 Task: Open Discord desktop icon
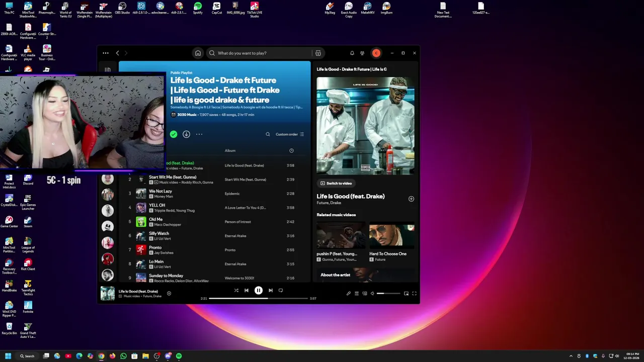point(28,179)
